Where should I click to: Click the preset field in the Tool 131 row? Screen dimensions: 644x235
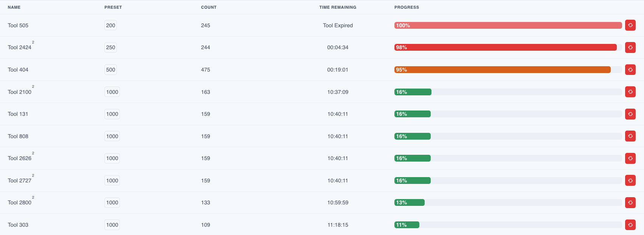pyautogui.click(x=112, y=114)
